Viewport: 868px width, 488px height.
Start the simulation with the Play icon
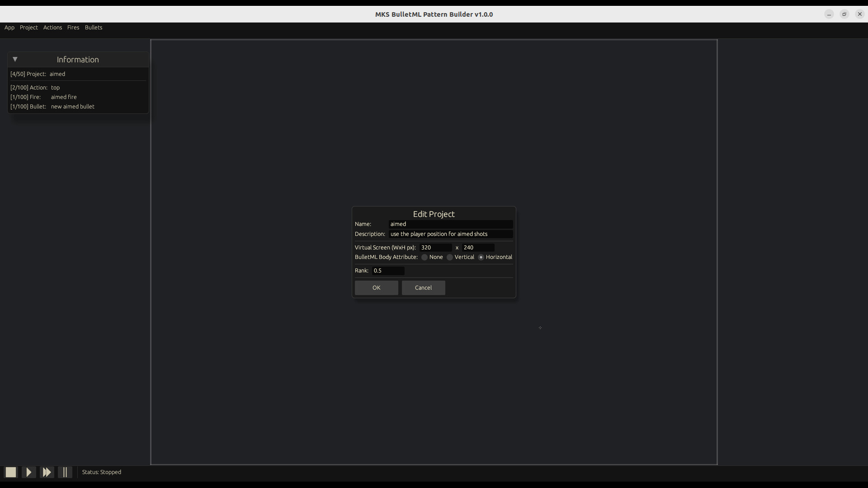coord(28,472)
